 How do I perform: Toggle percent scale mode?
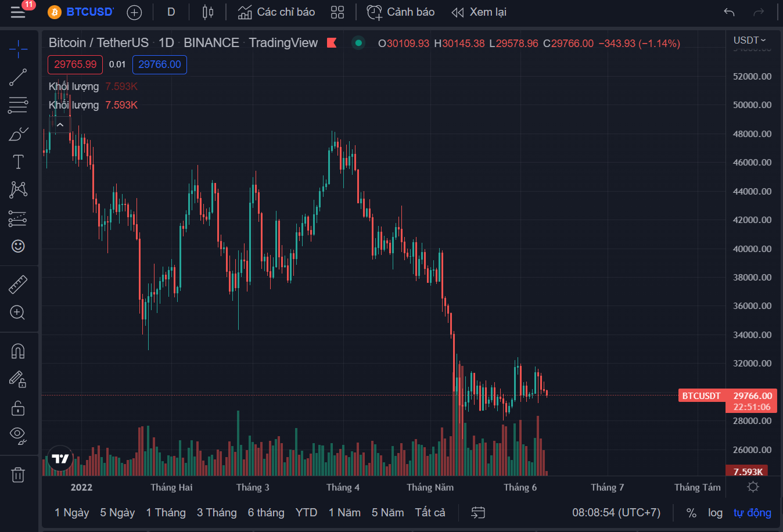pyautogui.click(x=691, y=513)
